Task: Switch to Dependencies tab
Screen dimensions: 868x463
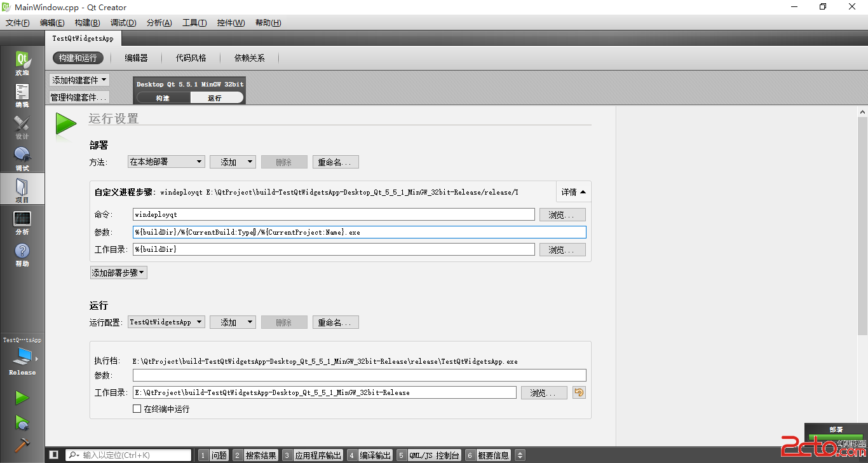Action: [250, 58]
